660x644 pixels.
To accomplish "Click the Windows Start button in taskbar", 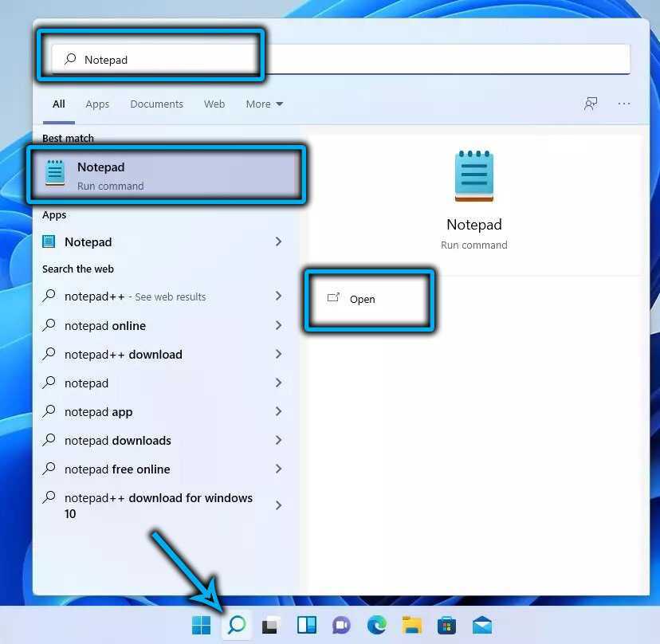I will (x=202, y=626).
